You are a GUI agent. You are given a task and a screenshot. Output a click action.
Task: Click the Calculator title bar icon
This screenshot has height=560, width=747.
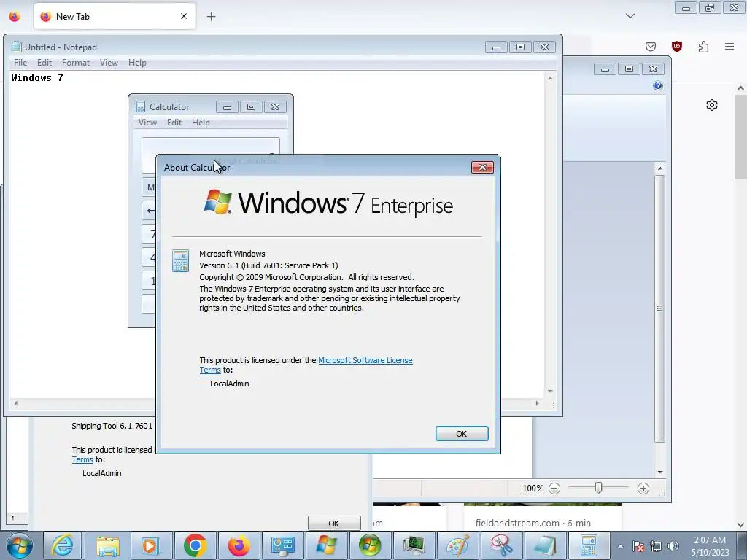141,106
